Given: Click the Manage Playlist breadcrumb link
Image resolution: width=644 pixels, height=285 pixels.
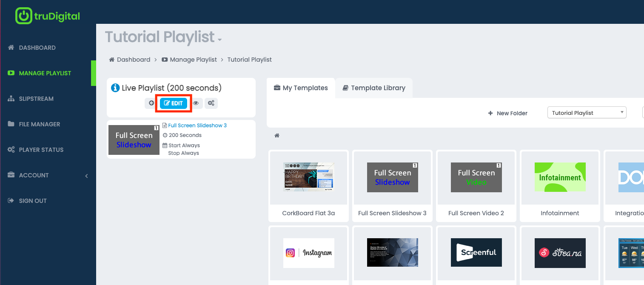Looking at the screenshot, I should 189,60.
